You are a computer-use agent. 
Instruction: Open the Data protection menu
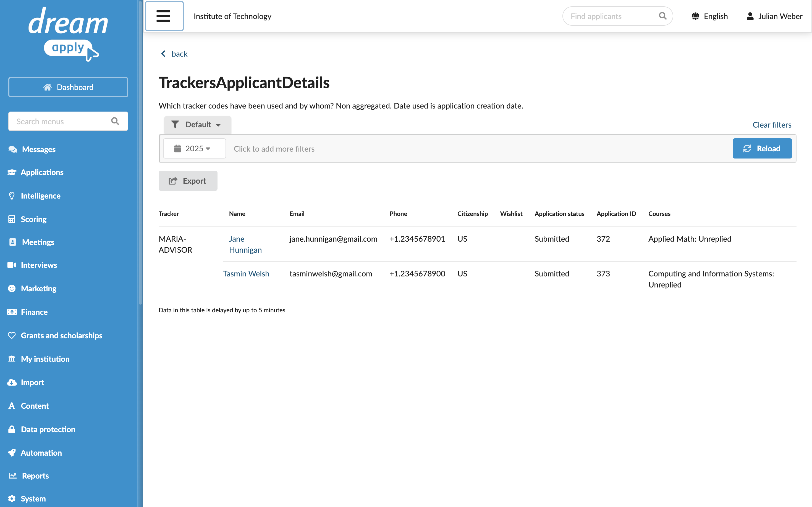pyautogui.click(x=48, y=429)
